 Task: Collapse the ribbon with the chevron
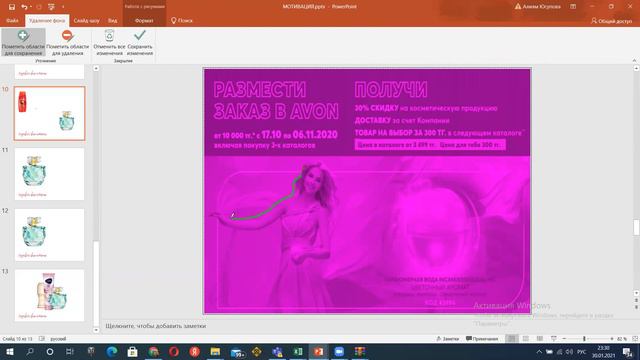tap(634, 60)
